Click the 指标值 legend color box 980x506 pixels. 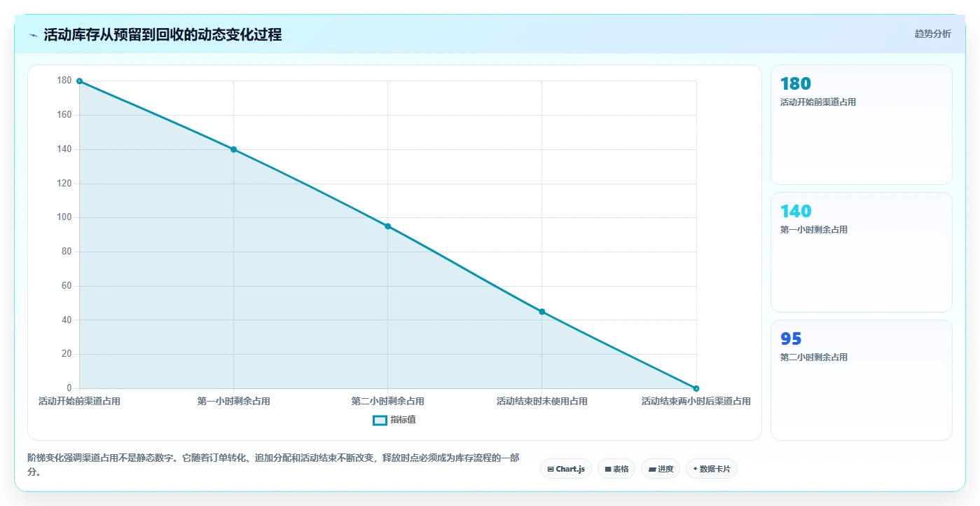coord(380,420)
